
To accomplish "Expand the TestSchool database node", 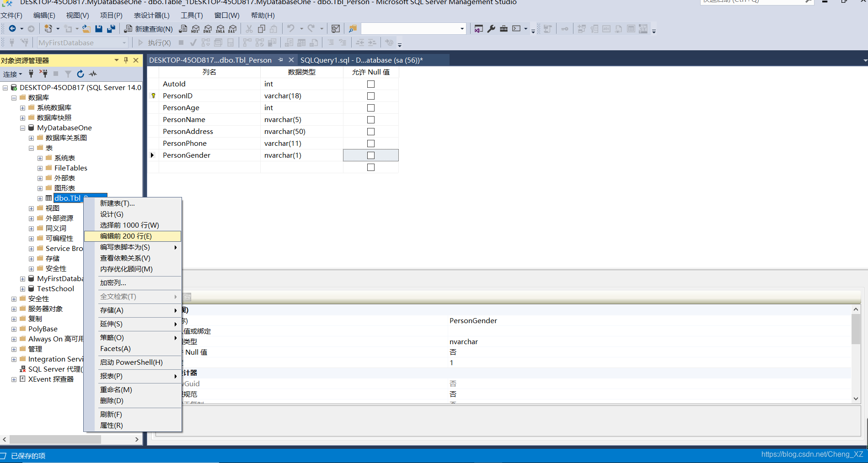I will click(x=22, y=289).
